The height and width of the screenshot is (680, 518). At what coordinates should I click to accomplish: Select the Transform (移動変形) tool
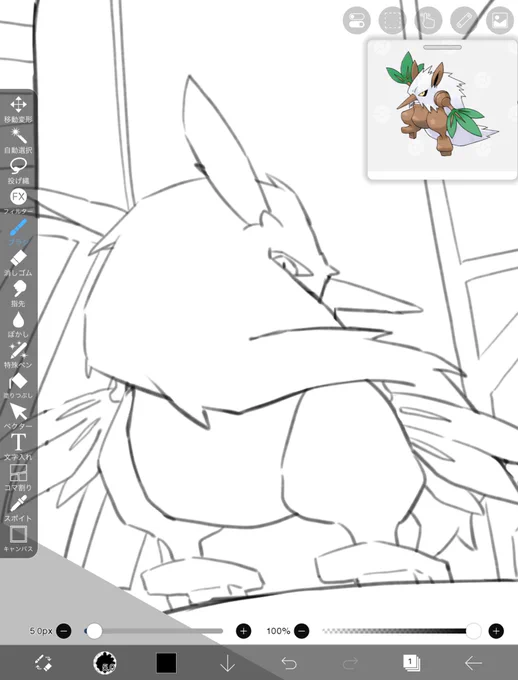(18, 109)
